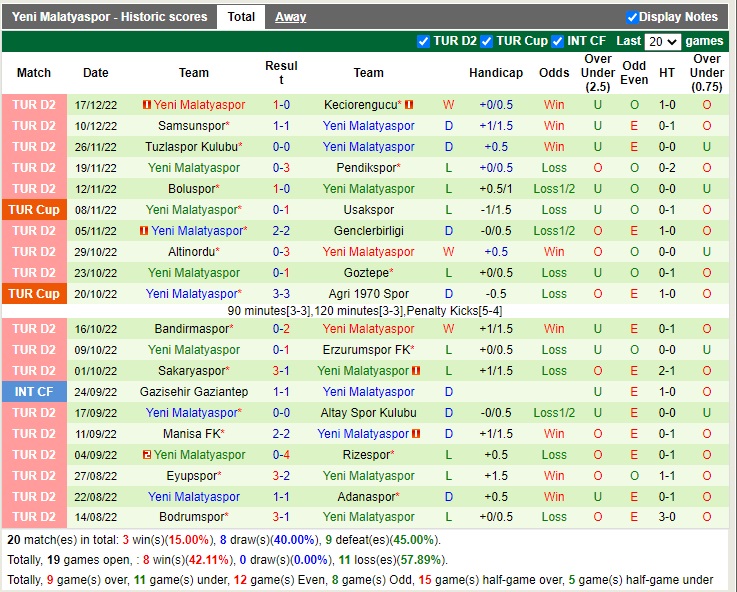This screenshot has width=737, height=592.
Task: Click Win odds in Altinordu row
Action: (x=554, y=252)
